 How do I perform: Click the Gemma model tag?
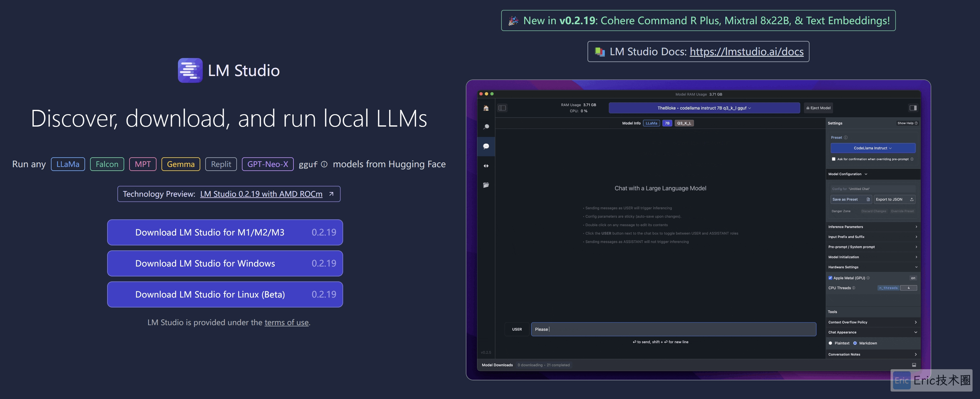181,164
